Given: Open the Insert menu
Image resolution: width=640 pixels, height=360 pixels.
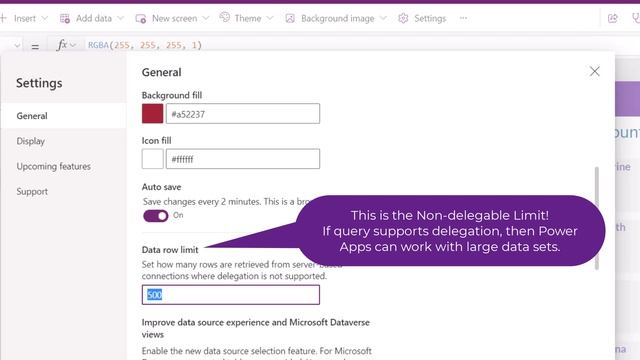Looking at the screenshot, I should coord(24,18).
